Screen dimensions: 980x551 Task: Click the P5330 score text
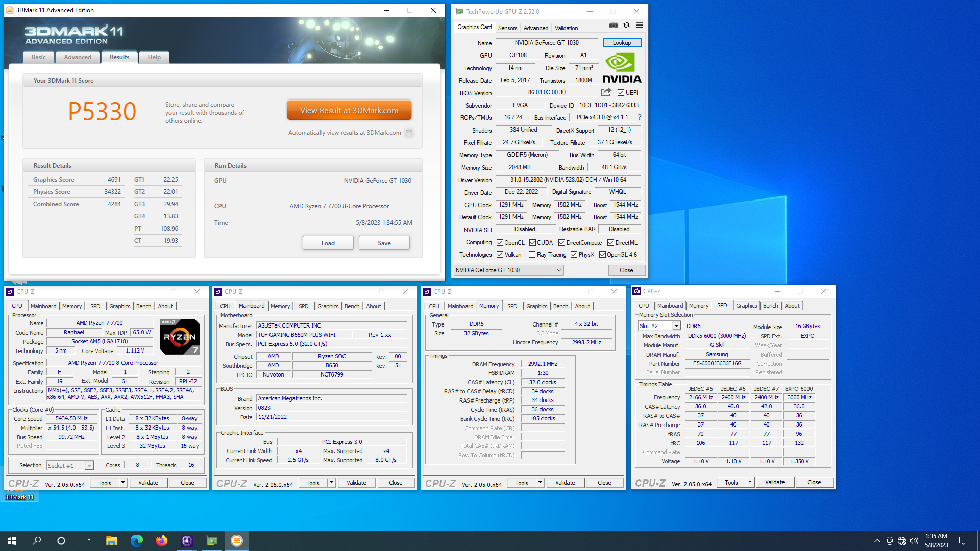click(102, 111)
